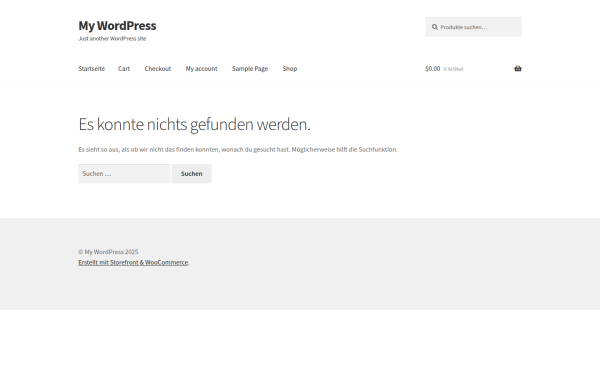The image size is (600, 375).
Task: Focus the Suchen … search field
Action: [x=124, y=174]
